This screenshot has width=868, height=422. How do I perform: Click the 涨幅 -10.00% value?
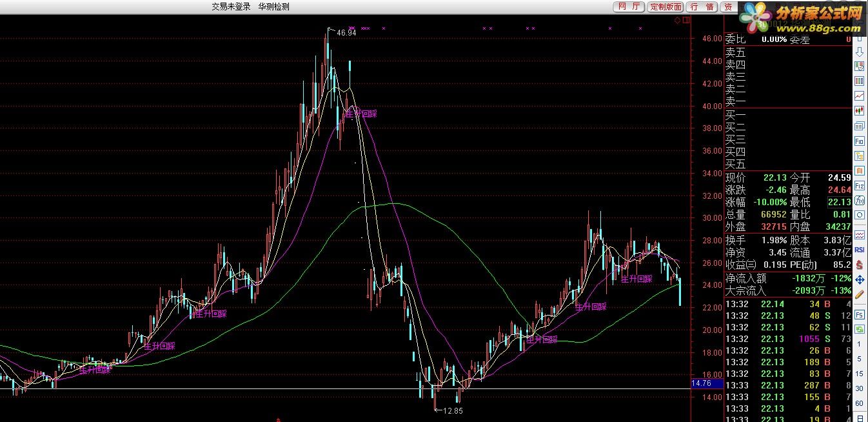pos(769,202)
